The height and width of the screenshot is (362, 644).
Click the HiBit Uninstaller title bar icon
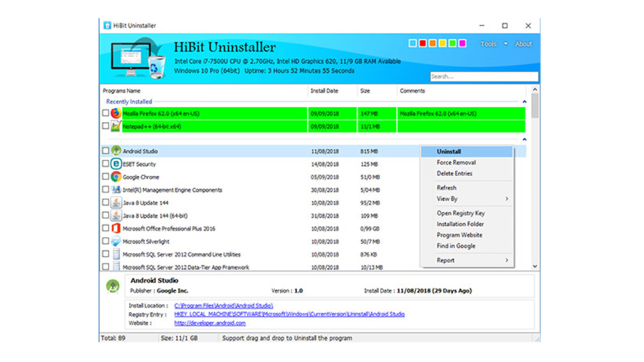point(107,26)
